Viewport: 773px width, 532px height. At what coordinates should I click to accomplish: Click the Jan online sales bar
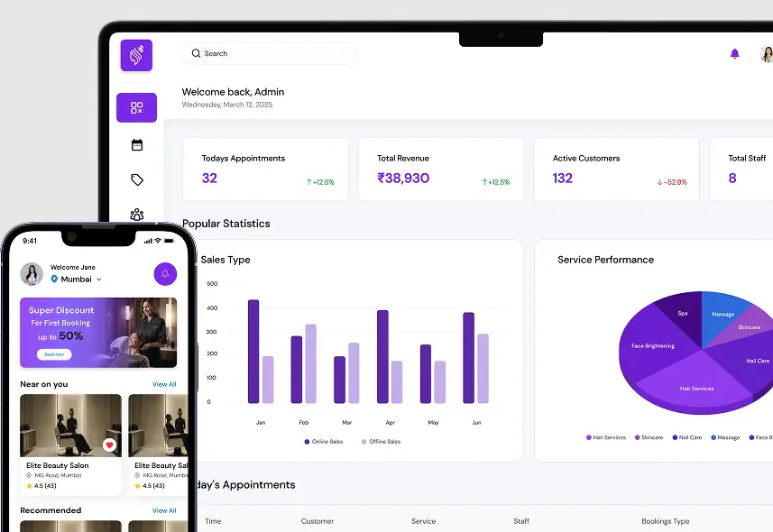[x=253, y=351]
